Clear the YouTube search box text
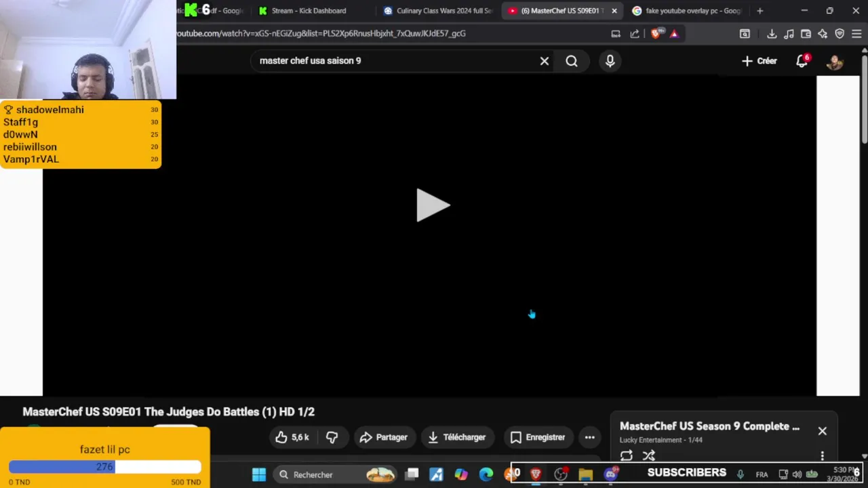The height and width of the screenshot is (488, 868). 544,61
